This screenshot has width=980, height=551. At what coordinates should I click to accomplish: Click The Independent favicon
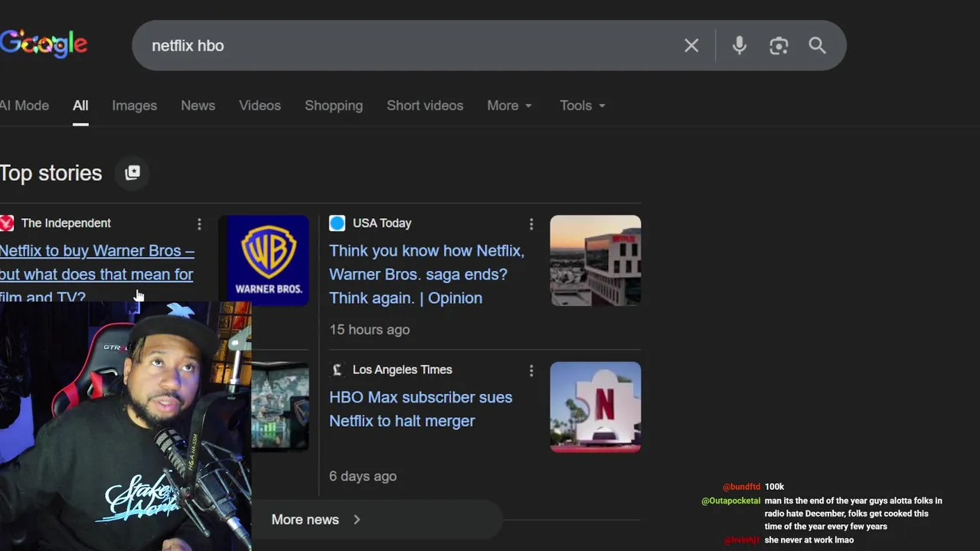pyautogui.click(x=7, y=223)
